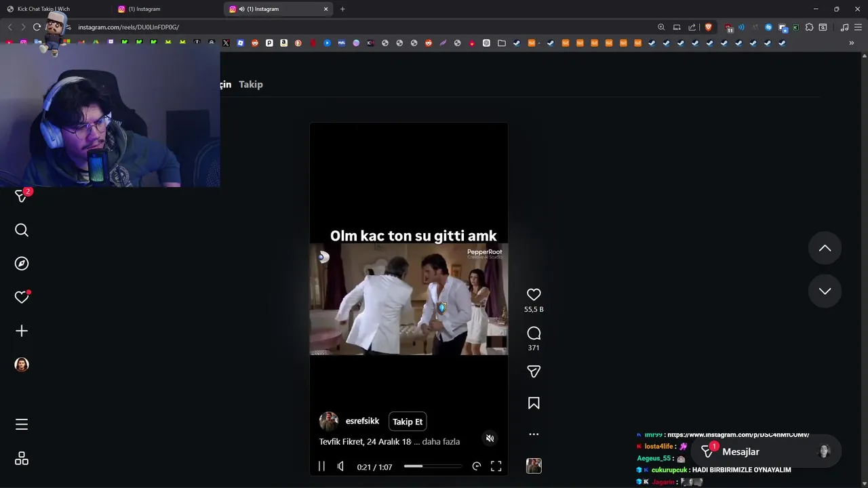Click the green K extension icon
The image size is (868, 488).
click(x=795, y=27)
